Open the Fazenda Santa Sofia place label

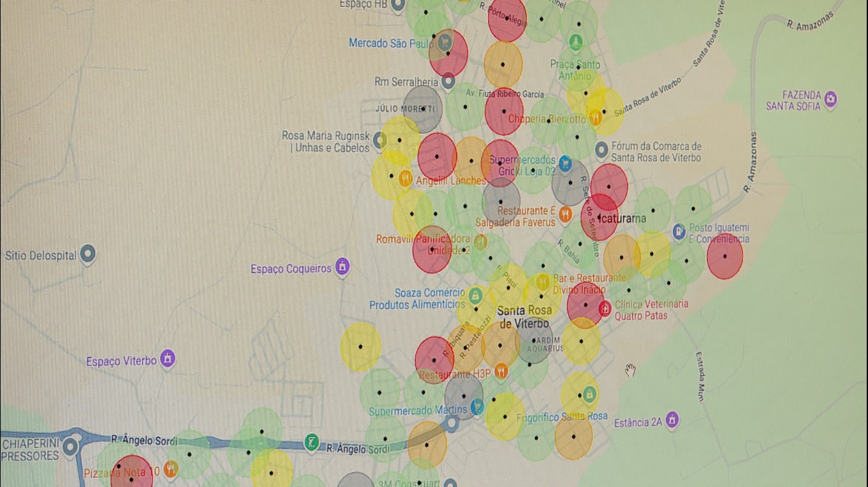click(x=793, y=100)
